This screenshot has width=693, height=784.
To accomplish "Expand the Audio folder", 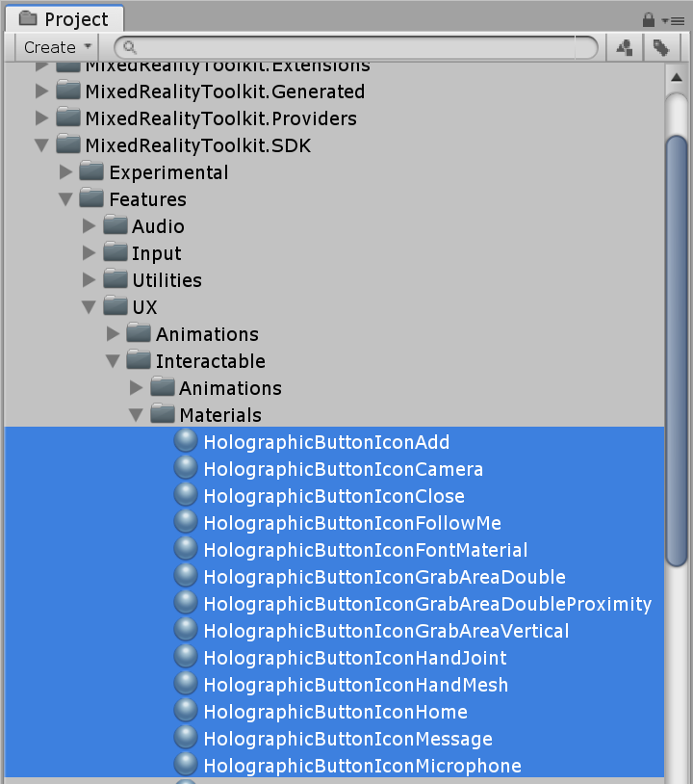I will [x=89, y=226].
